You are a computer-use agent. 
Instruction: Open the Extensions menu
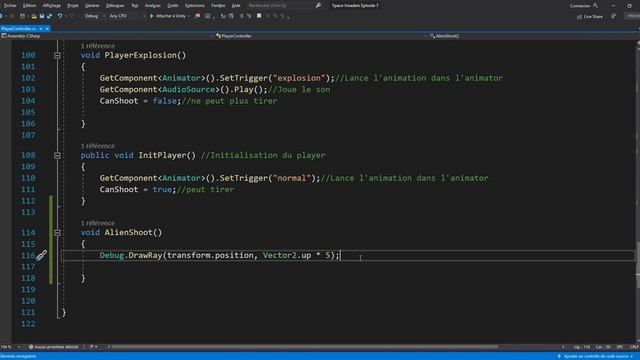(x=195, y=6)
